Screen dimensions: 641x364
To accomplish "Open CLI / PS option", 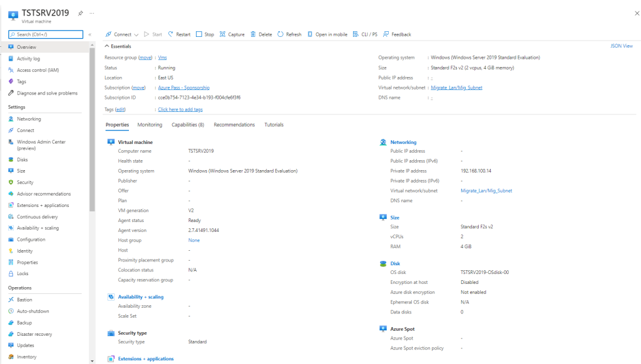I will [x=365, y=34].
